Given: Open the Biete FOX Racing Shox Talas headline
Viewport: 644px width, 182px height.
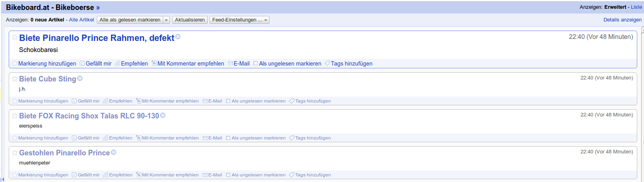Looking at the screenshot, I should [89, 116].
